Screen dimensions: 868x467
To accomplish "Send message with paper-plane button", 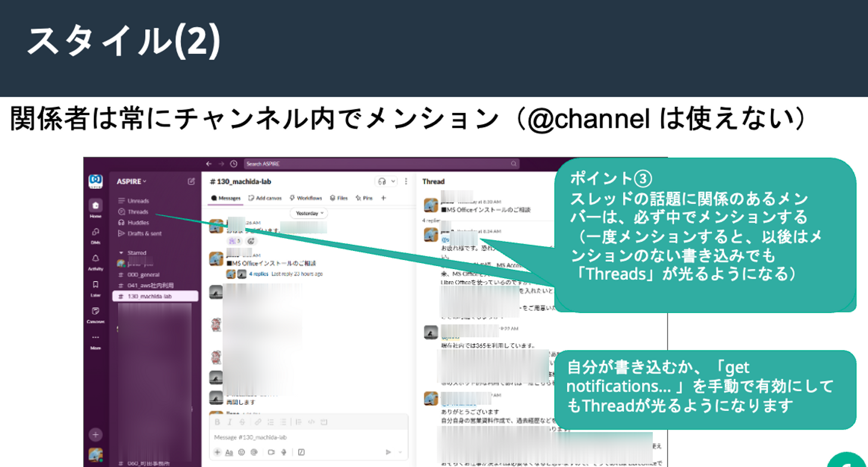I will pos(389,452).
